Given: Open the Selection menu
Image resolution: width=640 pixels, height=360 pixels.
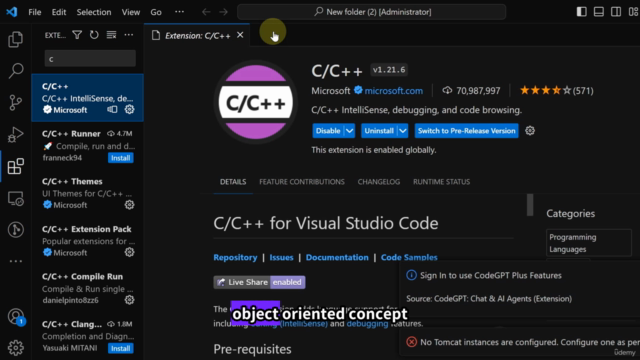Looking at the screenshot, I should (x=94, y=12).
